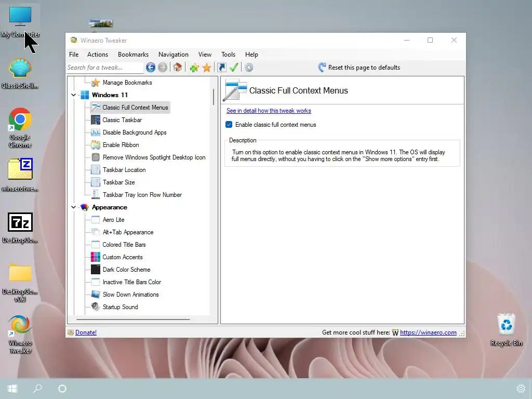Click the Forward navigation arrow icon
Image resolution: width=532 pixels, height=399 pixels.
pyautogui.click(x=163, y=68)
